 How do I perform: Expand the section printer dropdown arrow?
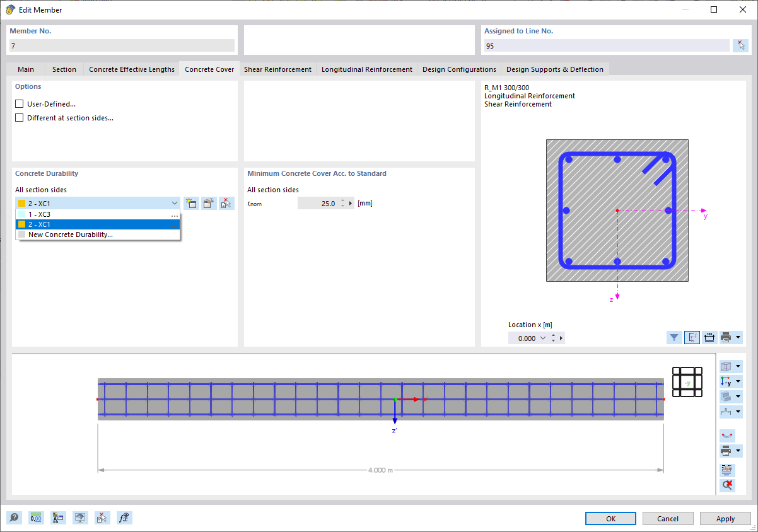click(738, 338)
